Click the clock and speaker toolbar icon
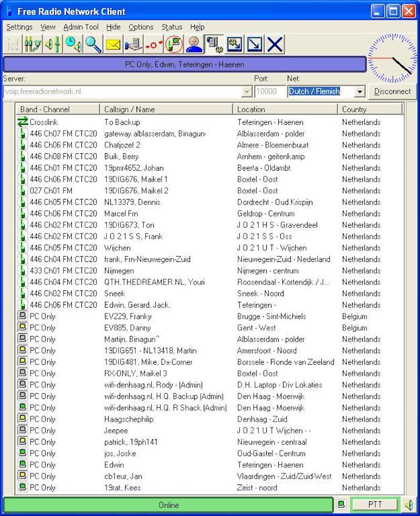This screenshot has height=516, width=420. (x=73, y=45)
